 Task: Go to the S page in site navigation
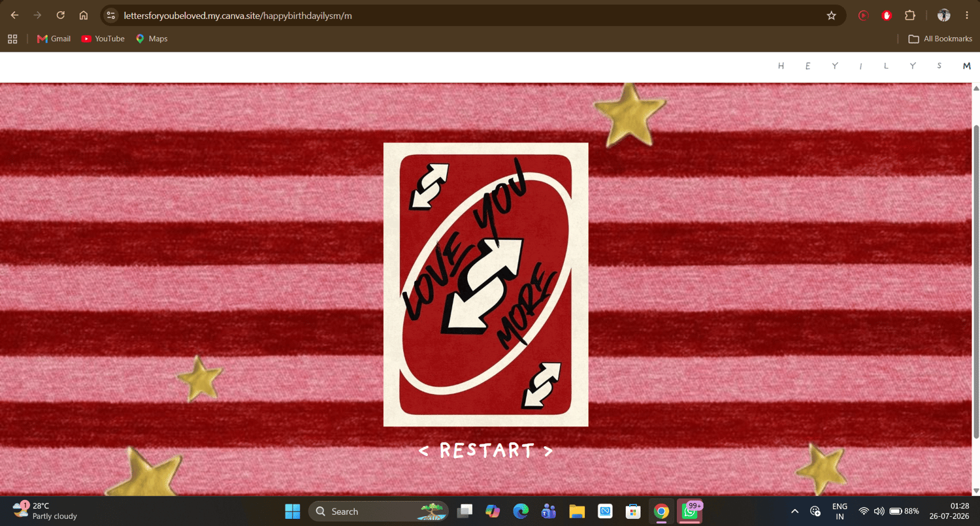(x=939, y=66)
